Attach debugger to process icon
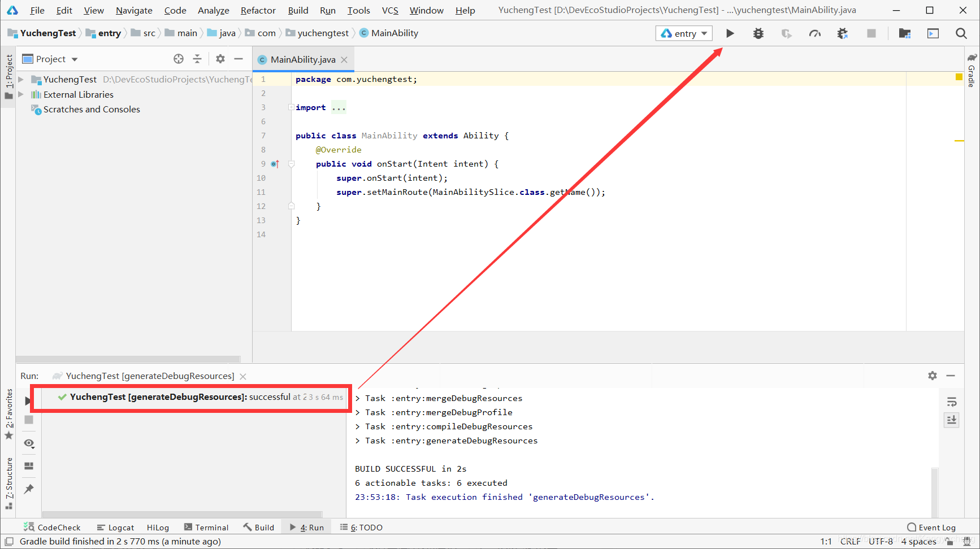Screen dimensions: 980x549 tap(843, 33)
